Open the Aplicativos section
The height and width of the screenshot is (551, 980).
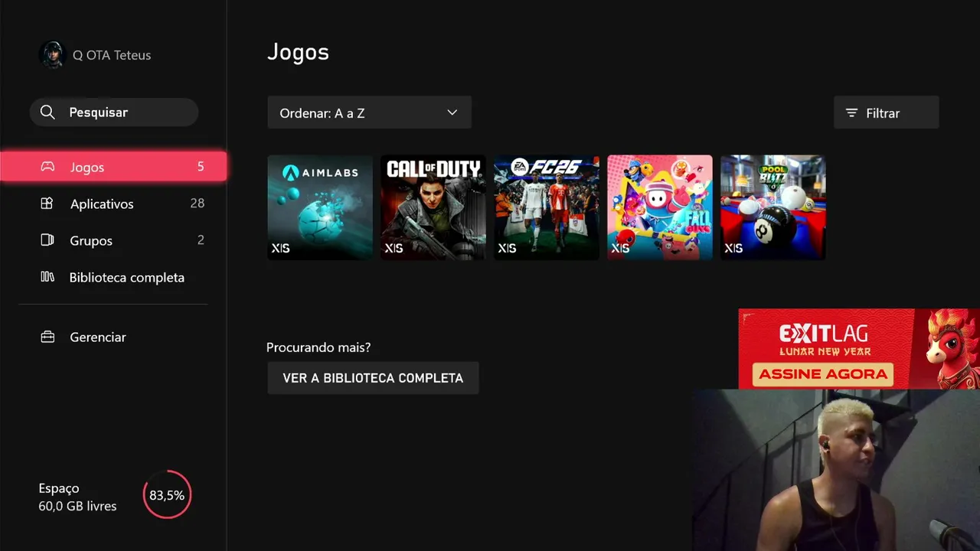(113, 204)
